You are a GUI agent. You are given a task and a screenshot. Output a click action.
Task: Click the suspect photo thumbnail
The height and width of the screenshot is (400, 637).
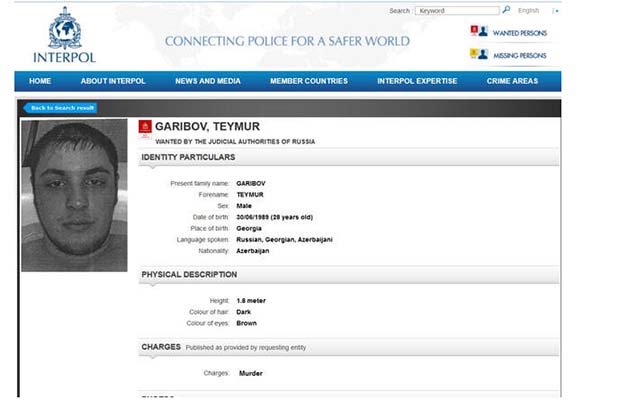pyautogui.click(x=74, y=195)
